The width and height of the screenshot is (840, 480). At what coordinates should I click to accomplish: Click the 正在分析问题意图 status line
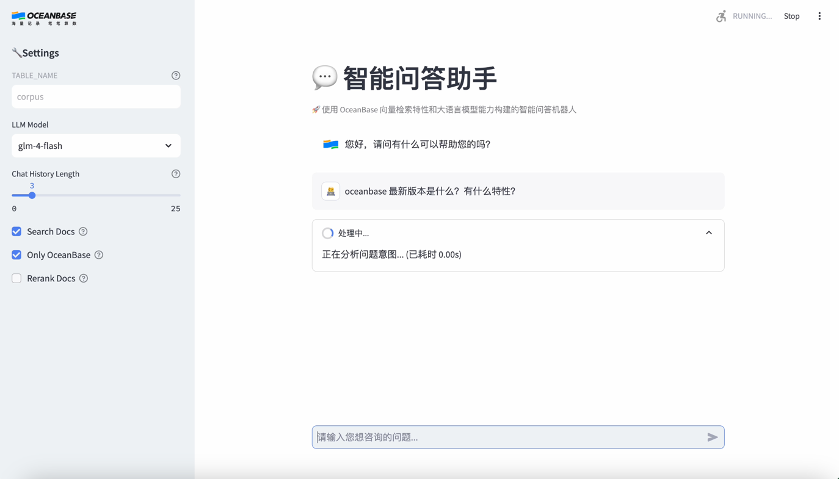point(392,254)
